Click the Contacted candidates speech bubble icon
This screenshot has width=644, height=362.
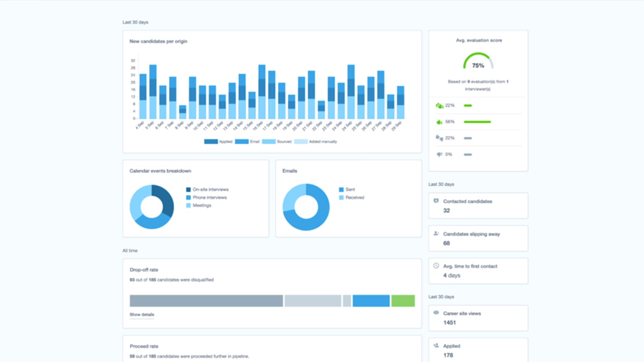[436, 201]
